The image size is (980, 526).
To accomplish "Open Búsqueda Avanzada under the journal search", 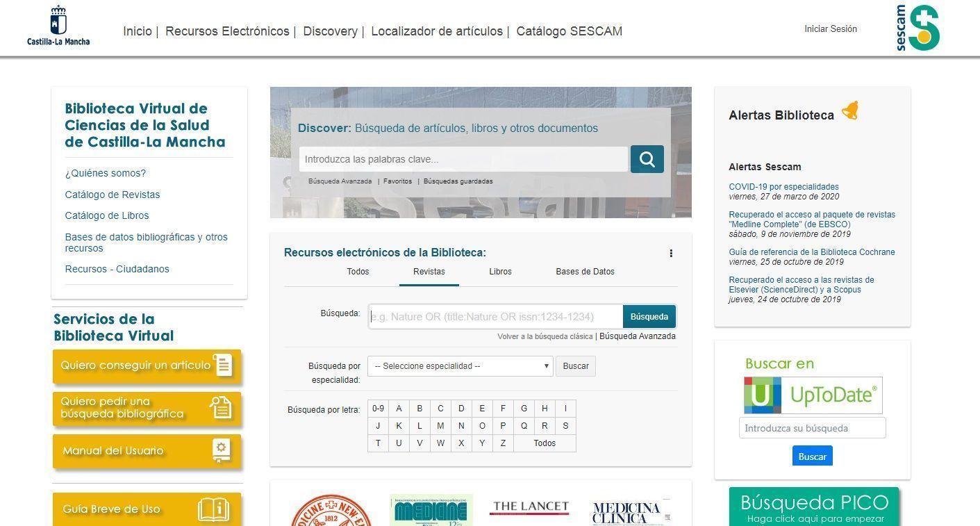I will point(638,336).
